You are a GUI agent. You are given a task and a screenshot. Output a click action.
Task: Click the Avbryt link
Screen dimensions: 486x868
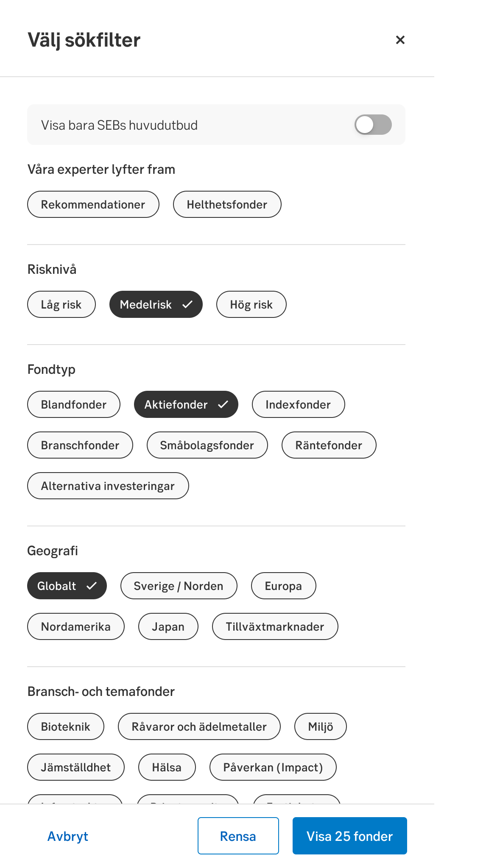tap(68, 836)
